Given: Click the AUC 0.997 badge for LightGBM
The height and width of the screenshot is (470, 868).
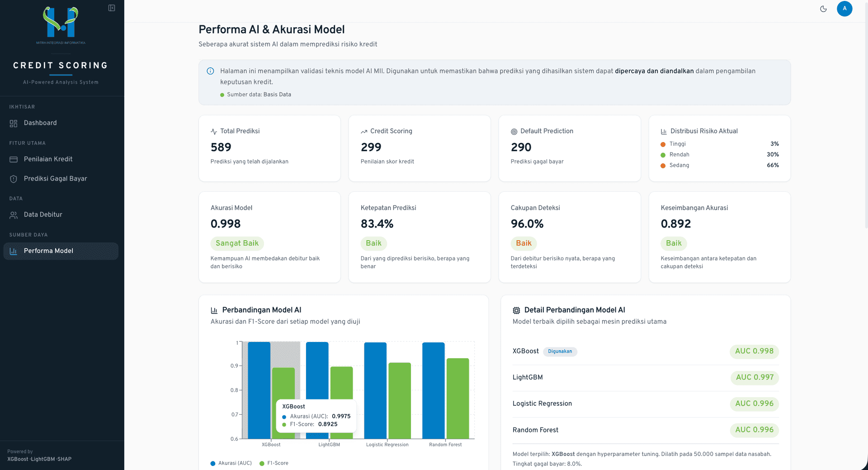Looking at the screenshot, I should [x=755, y=377].
